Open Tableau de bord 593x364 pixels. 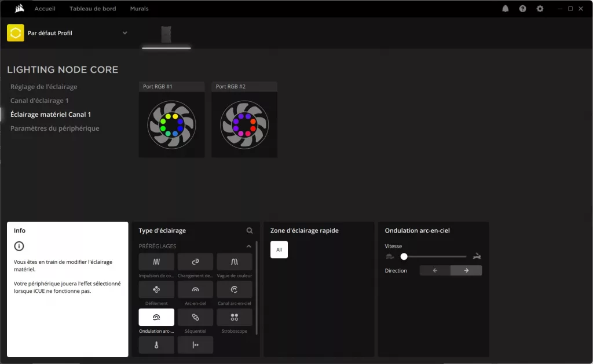click(93, 9)
